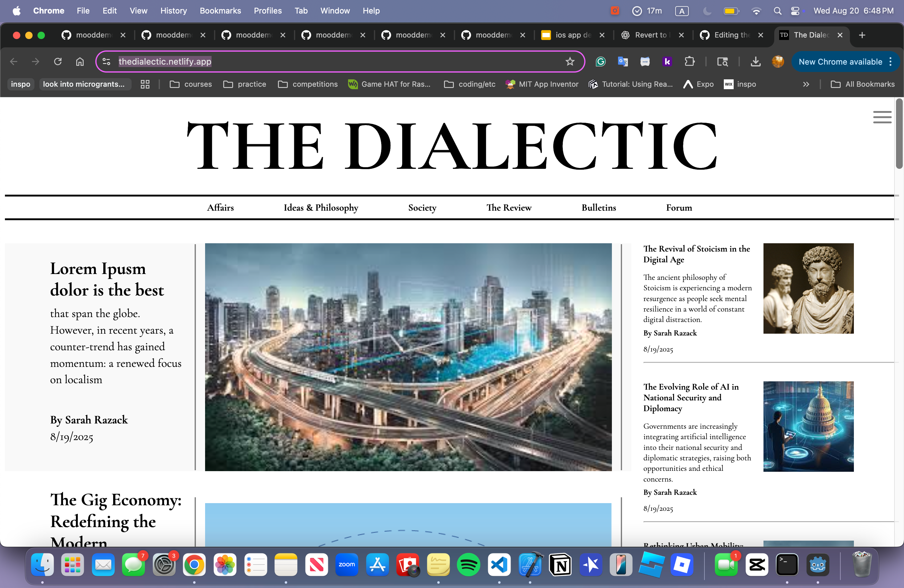904x588 pixels.
Task: Open the Bookmarks menu in the menu bar
Action: [220, 11]
